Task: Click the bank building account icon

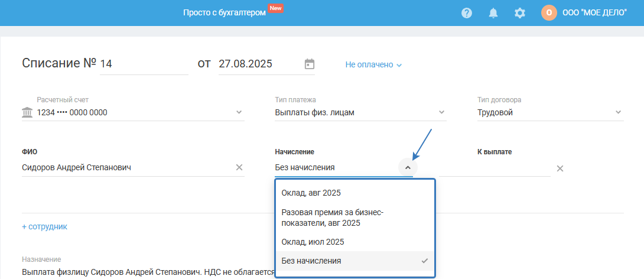Action: tap(27, 112)
